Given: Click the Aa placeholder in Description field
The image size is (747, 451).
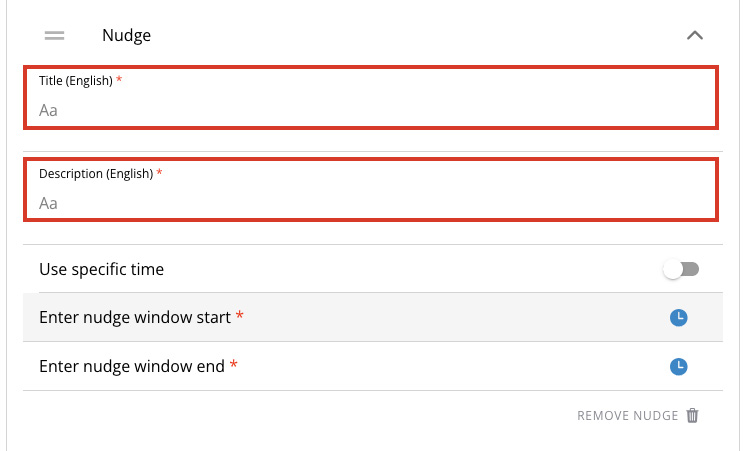Looking at the screenshot, I should pos(48,203).
